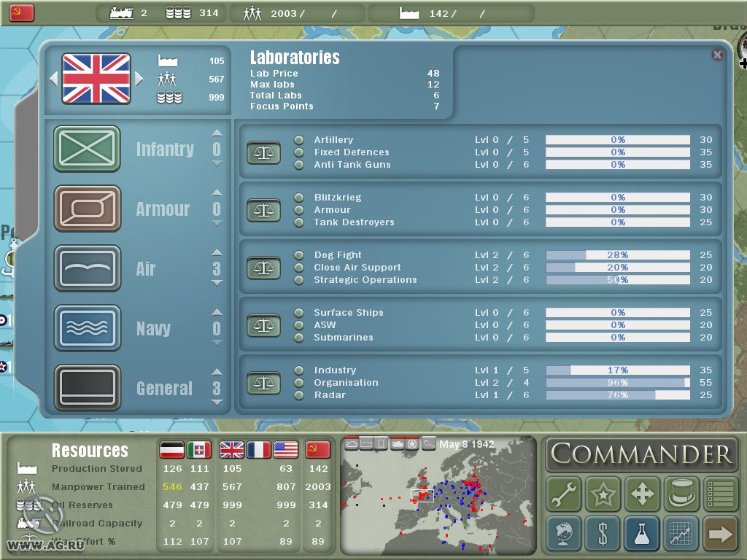Select Italian flag in Resources table

pos(198,449)
